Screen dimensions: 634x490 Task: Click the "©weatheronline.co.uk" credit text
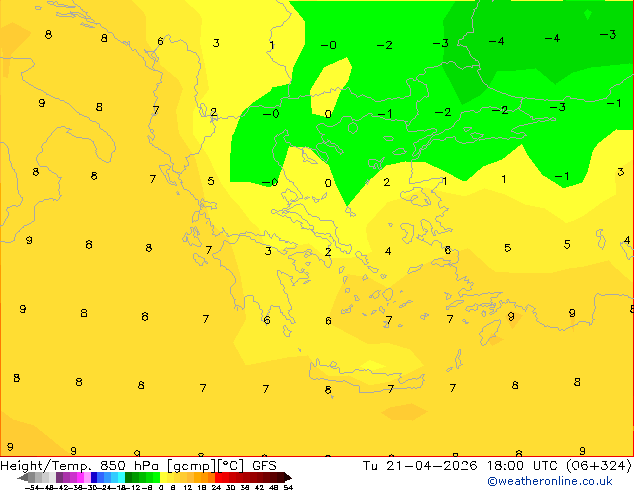coord(550,481)
